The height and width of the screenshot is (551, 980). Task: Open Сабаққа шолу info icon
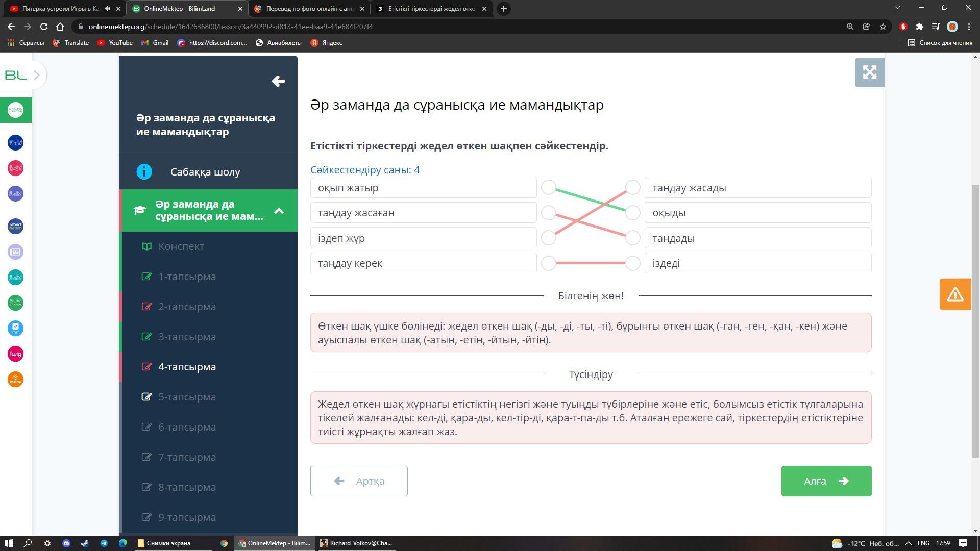144,172
